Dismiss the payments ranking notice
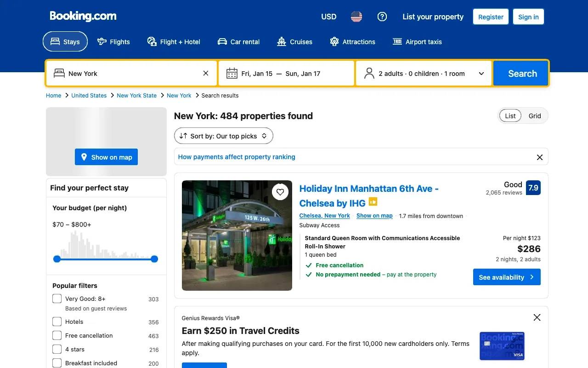Viewport: 588px width, 368px height. (x=540, y=157)
